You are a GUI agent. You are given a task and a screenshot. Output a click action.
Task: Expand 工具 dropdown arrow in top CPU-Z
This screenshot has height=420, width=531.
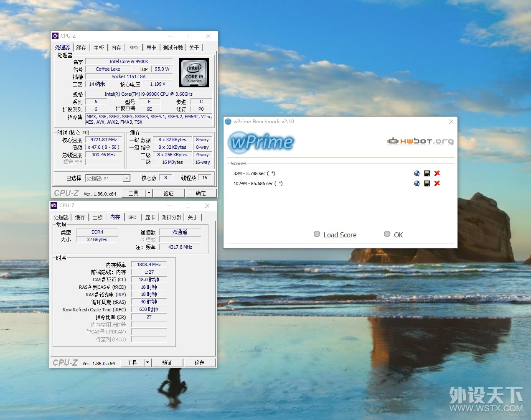(x=149, y=193)
